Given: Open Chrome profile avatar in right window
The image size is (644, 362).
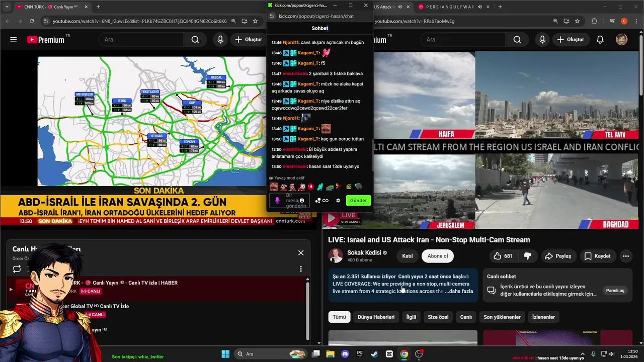Looking at the screenshot, I should tap(624, 21).
